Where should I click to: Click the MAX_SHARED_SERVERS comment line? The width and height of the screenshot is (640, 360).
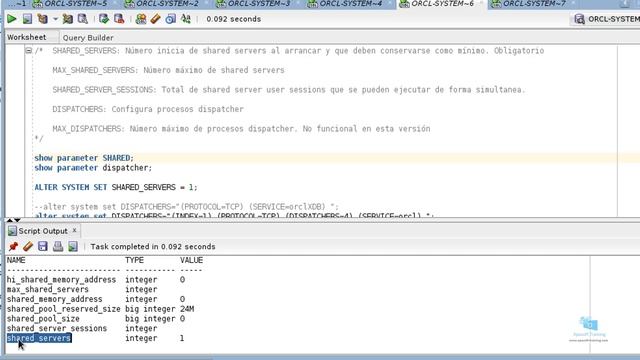[168, 70]
